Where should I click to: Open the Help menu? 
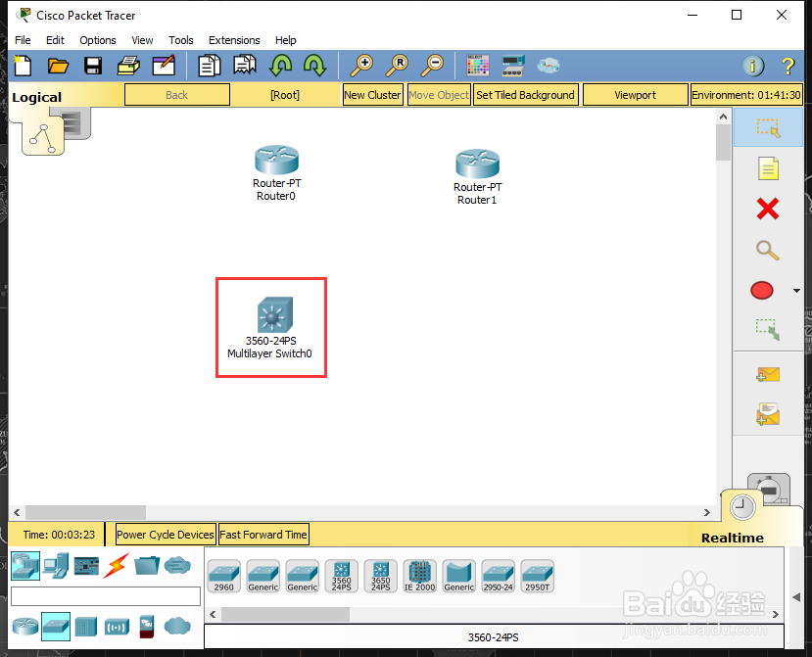285,40
